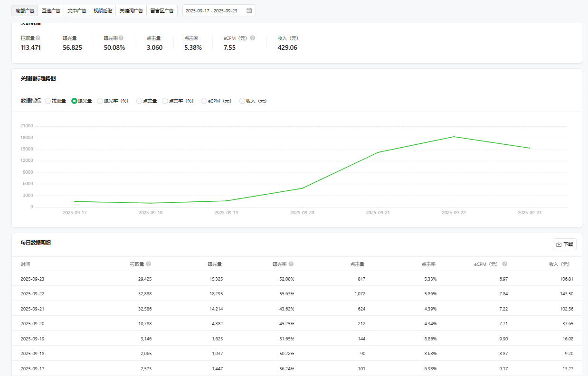Viewport: 588px width, 376px height.
Task: Select the 曝光量 radio button for the chart
Action: (74, 101)
